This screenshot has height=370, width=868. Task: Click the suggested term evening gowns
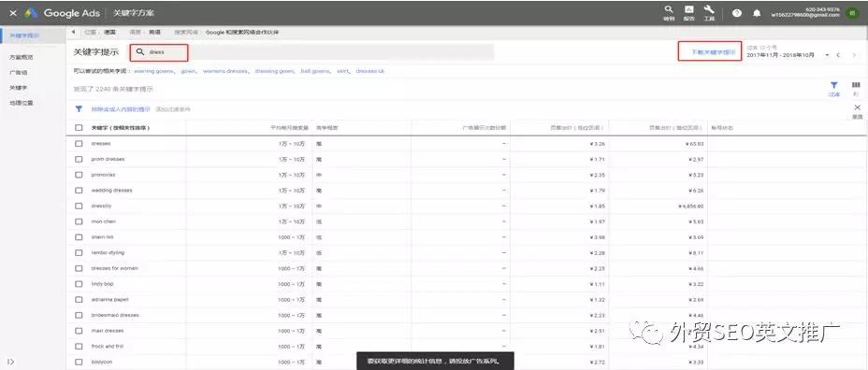pyautogui.click(x=155, y=71)
